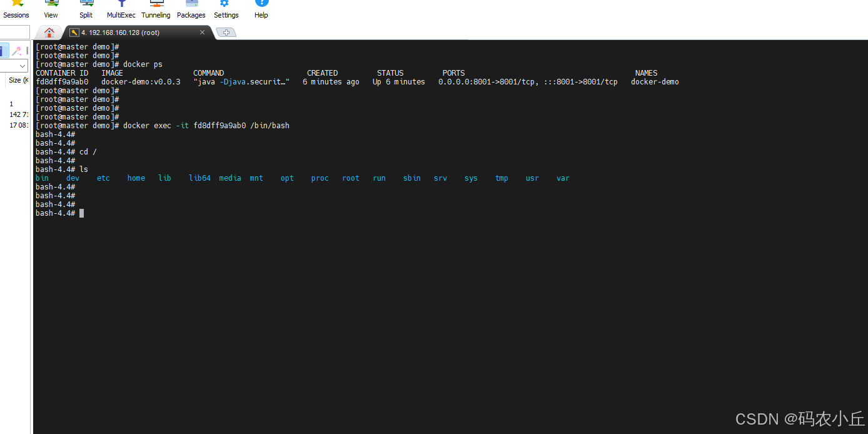Click the STATUS column header
Viewport: 868px width, 434px height.
(x=390, y=73)
